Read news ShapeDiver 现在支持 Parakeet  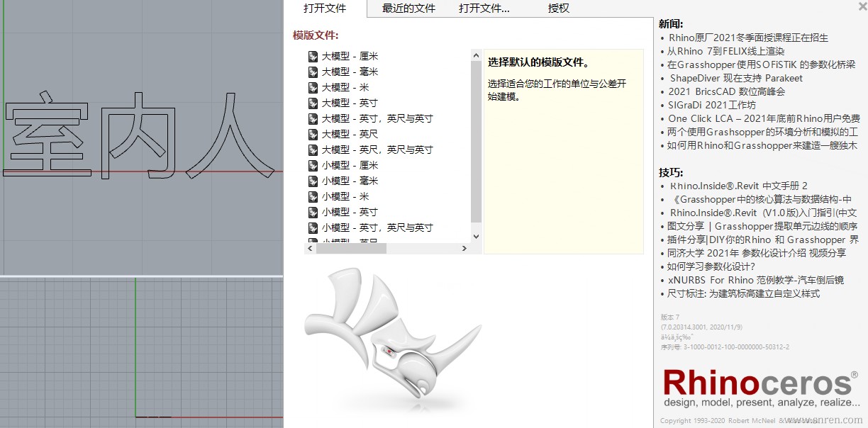(736, 78)
